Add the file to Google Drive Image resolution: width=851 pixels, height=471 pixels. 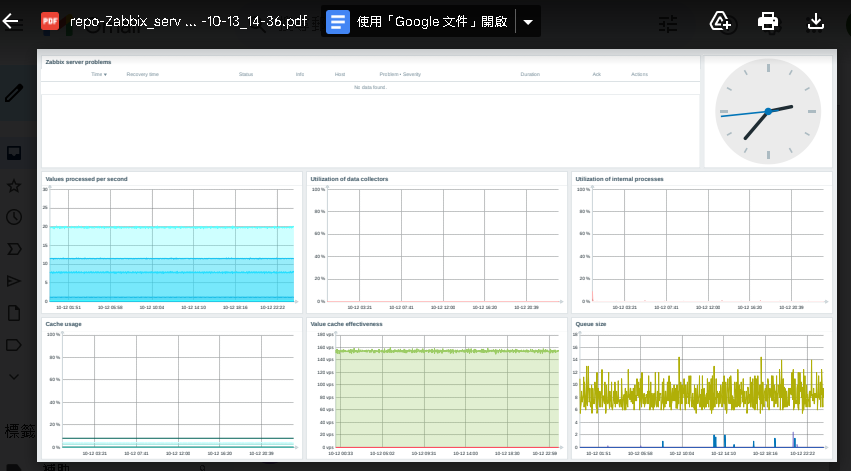(x=720, y=22)
